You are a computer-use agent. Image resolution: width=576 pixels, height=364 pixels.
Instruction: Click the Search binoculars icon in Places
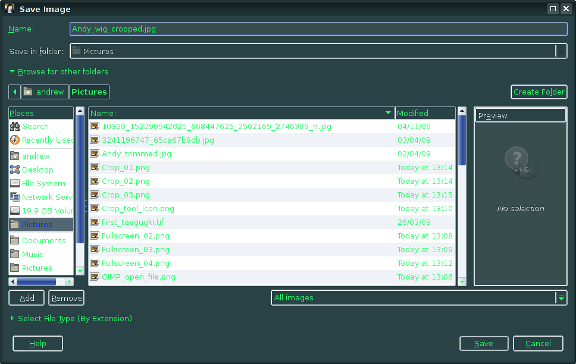[x=15, y=126]
